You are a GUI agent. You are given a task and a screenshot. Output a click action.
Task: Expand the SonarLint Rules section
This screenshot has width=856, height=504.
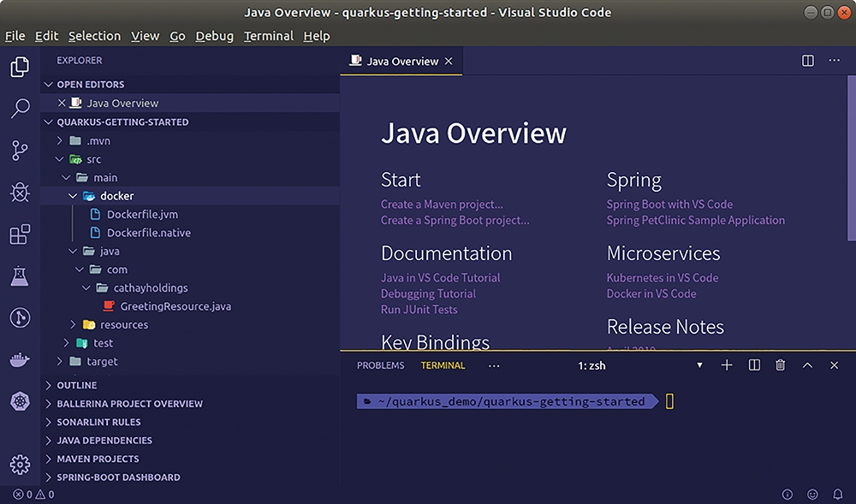pyautogui.click(x=48, y=422)
